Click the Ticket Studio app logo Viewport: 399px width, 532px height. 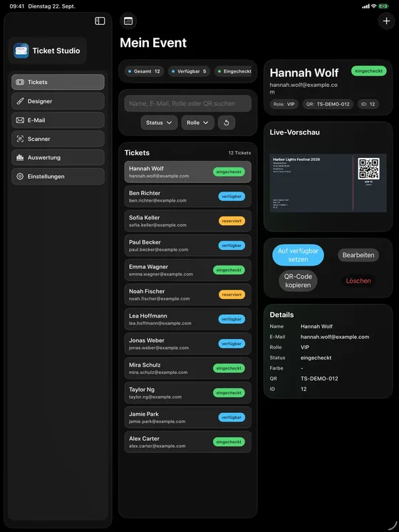coord(21,51)
